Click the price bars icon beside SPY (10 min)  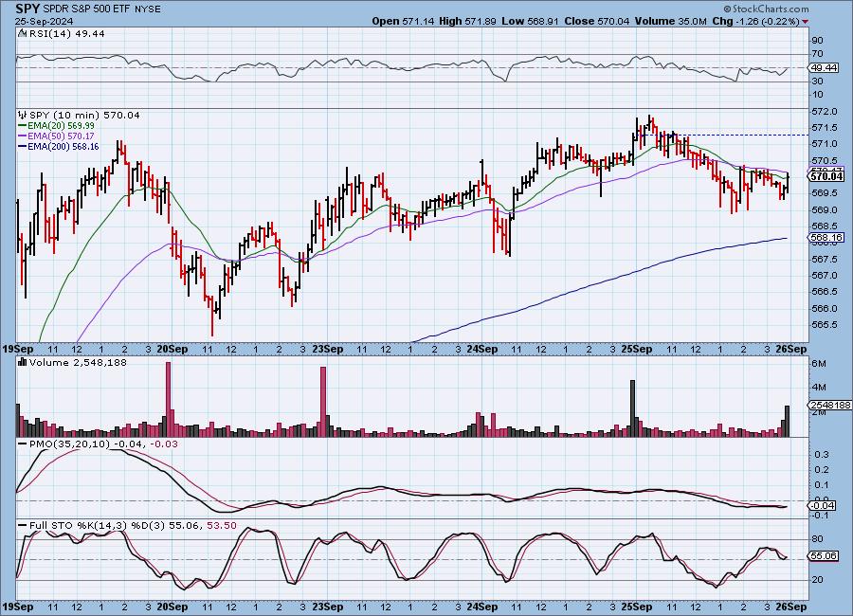coord(23,115)
